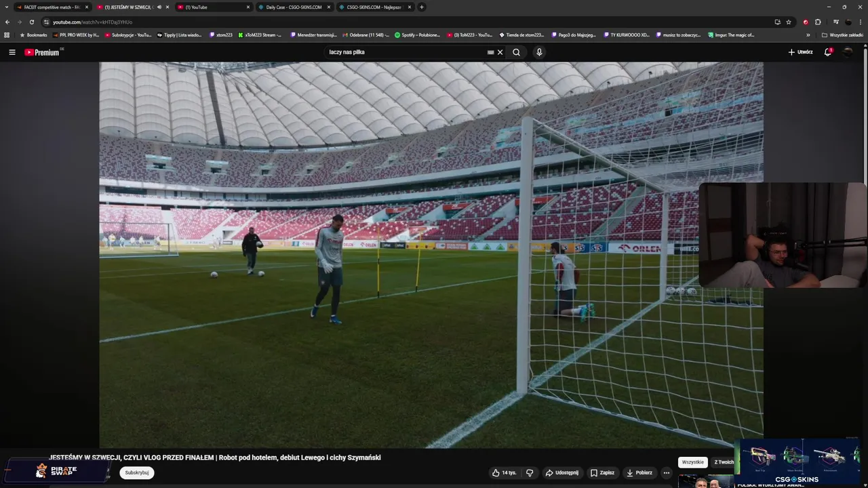Go to the YouTube Premium home logo
The height and width of the screenshot is (488, 868).
point(43,52)
